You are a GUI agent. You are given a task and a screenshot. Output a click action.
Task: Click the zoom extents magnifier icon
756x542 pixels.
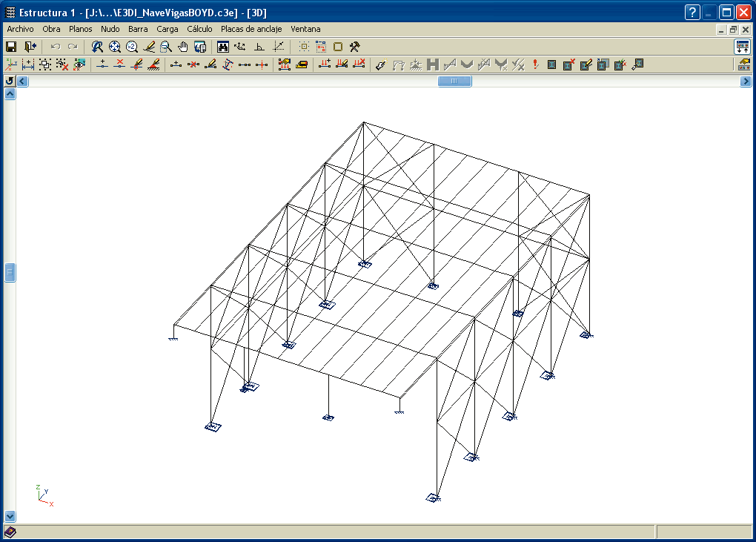pyautogui.click(x=115, y=47)
